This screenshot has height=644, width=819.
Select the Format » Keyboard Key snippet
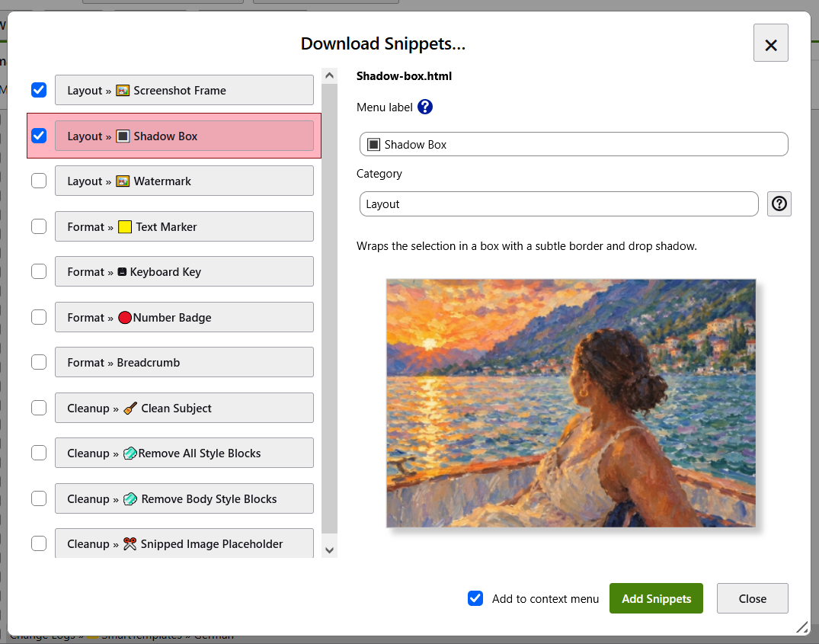[184, 271]
